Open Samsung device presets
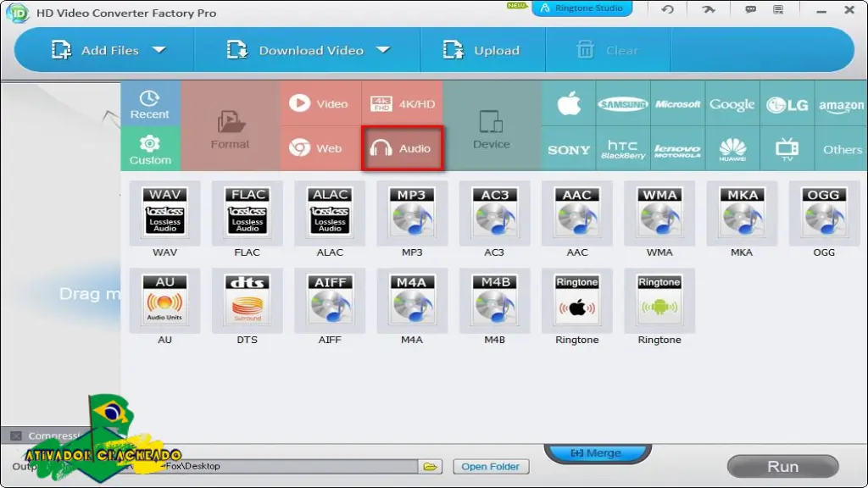868x488 pixels. click(623, 103)
